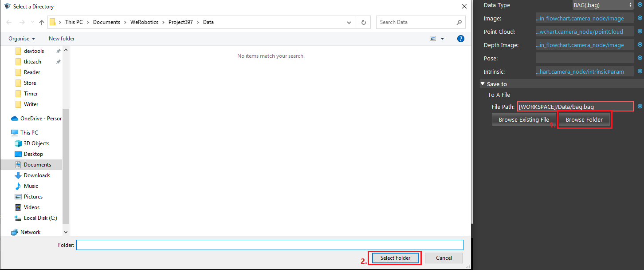
Task: Click the view layout icon
Action: click(x=433, y=39)
